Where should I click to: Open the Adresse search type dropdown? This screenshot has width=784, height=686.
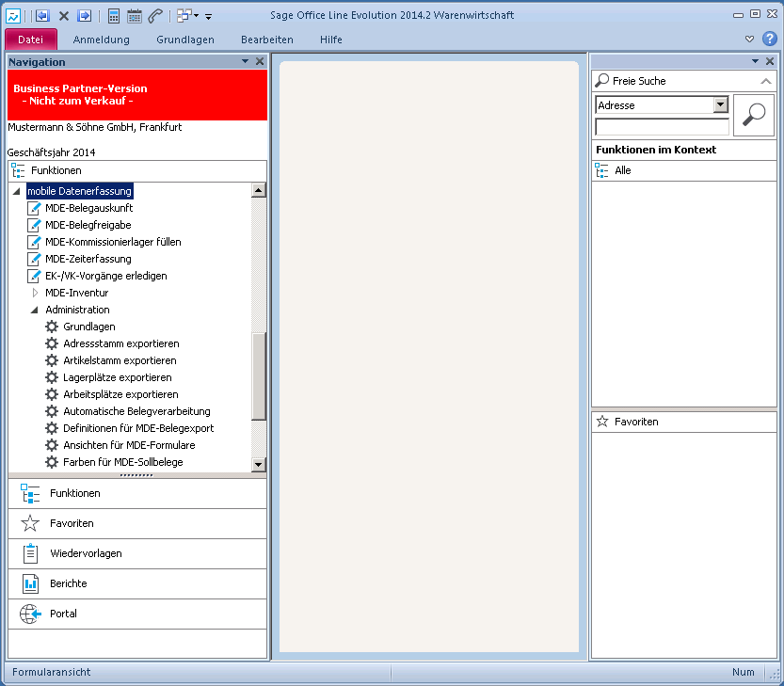coord(721,105)
